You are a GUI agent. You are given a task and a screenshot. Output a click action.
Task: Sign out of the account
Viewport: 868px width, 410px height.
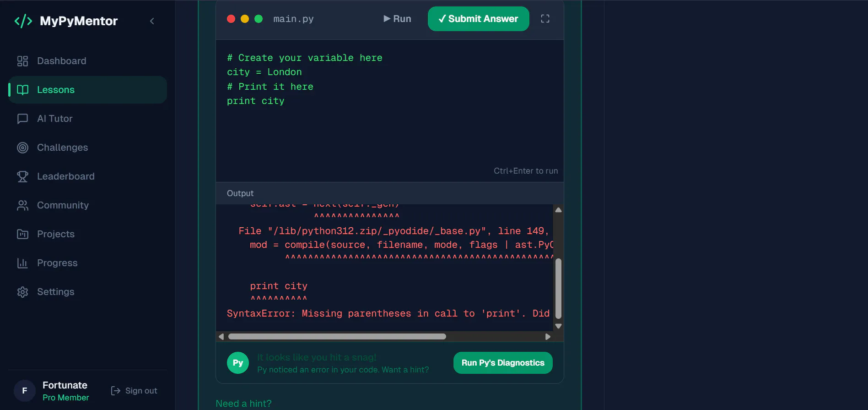pyautogui.click(x=134, y=391)
